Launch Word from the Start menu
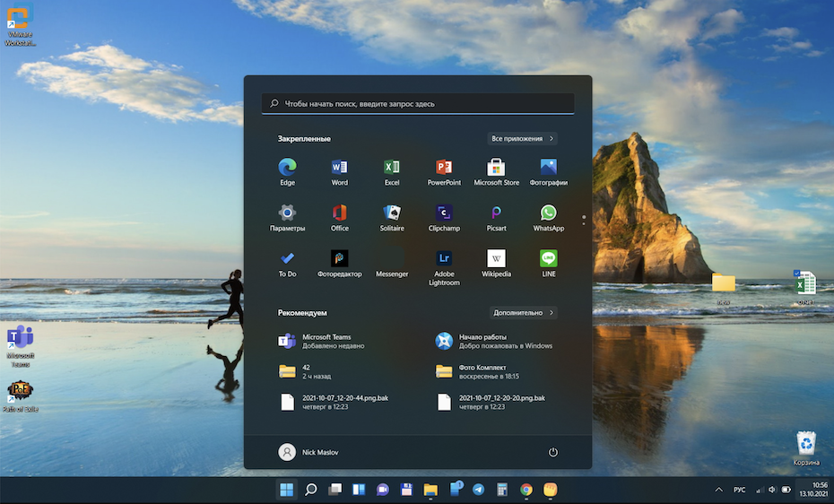Screen dimensions: 834x504 pyautogui.click(x=339, y=168)
